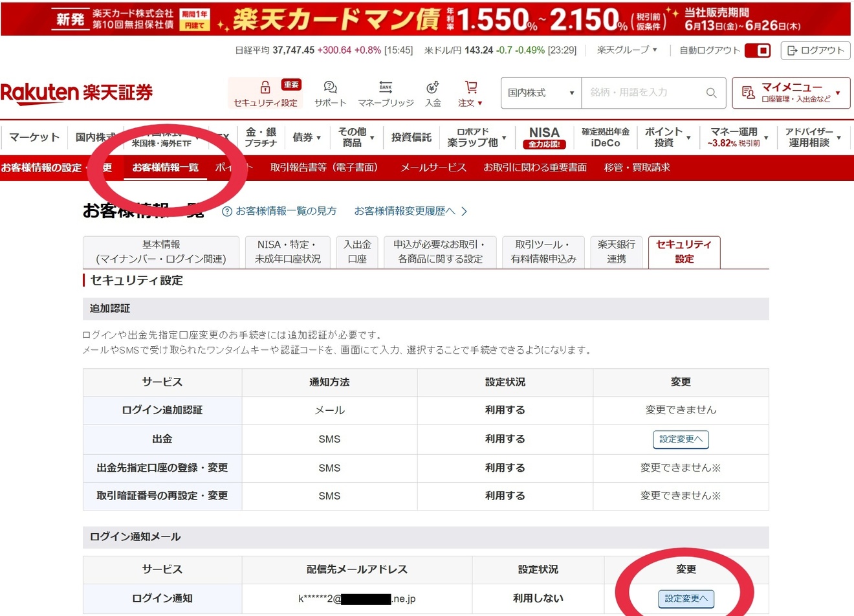The image size is (854, 616).
Task: Open the 移管・買取請求 submenu item
Action: (x=637, y=168)
